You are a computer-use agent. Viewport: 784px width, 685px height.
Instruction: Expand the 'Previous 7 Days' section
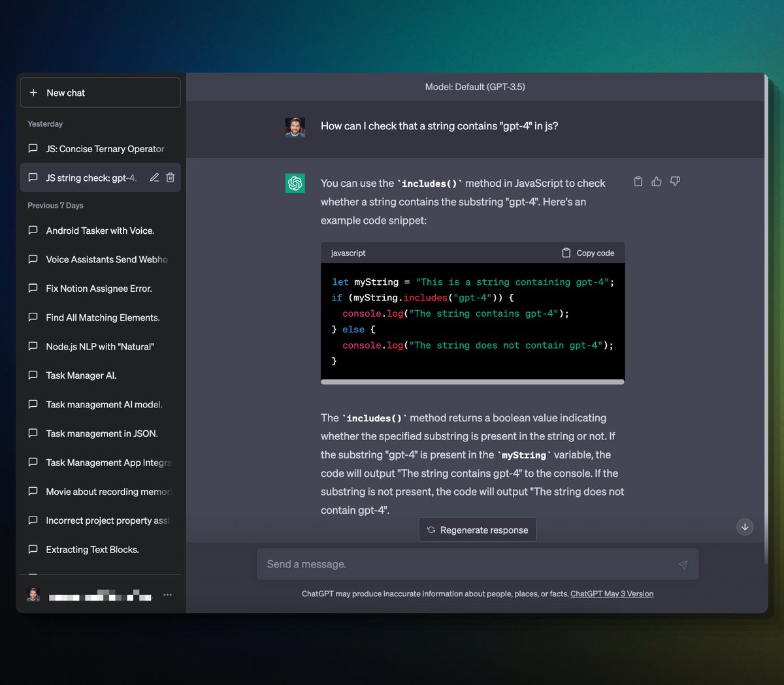coord(56,205)
